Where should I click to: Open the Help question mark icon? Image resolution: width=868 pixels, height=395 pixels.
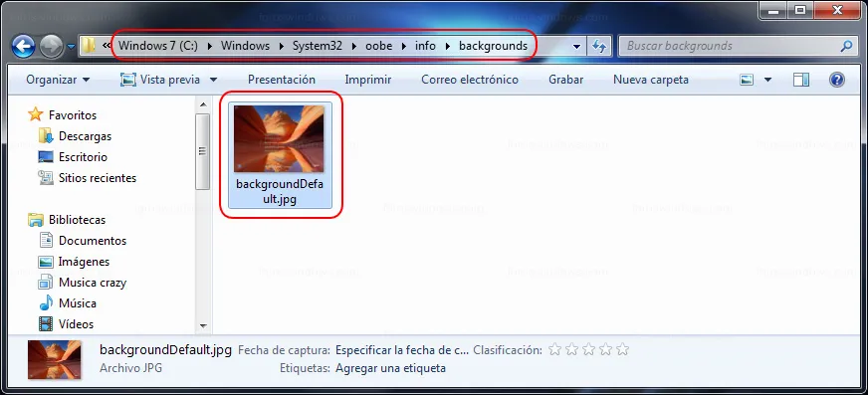pyautogui.click(x=836, y=80)
